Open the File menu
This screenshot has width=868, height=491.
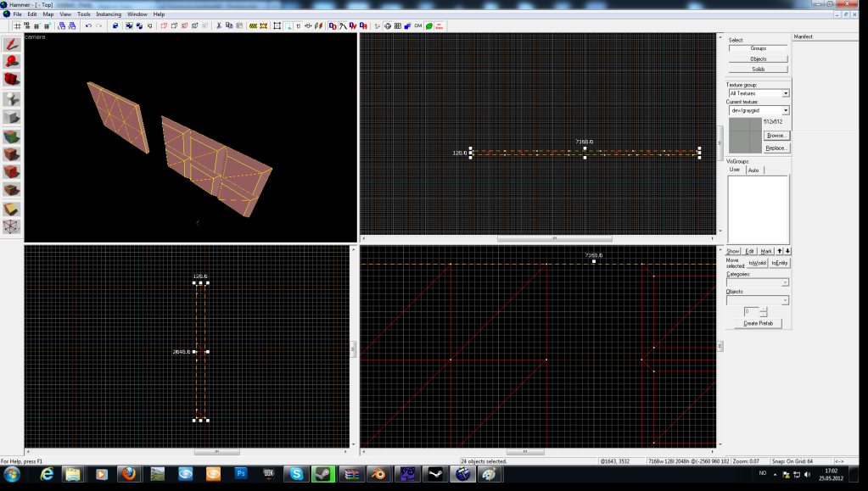point(17,14)
